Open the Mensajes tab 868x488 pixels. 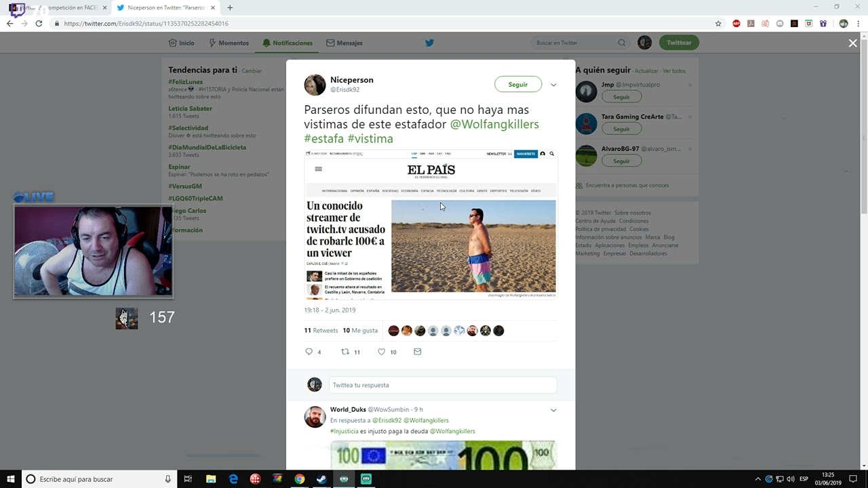pyautogui.click(x=344, y=43)
